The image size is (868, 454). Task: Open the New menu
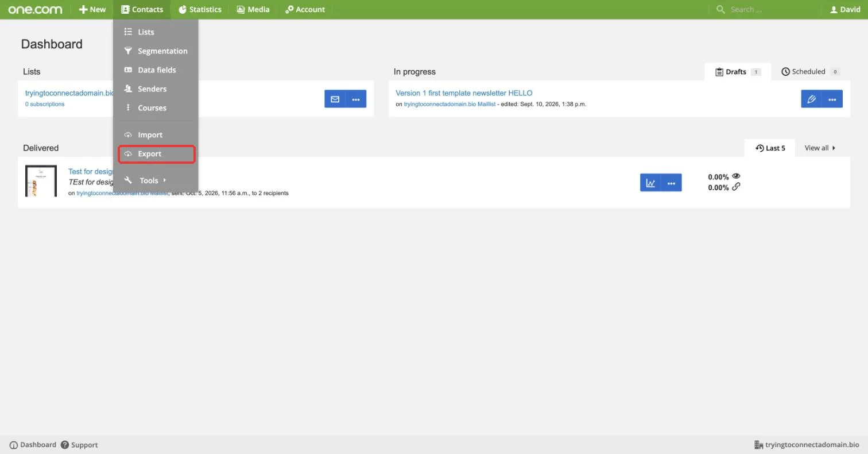pos(92,9)
